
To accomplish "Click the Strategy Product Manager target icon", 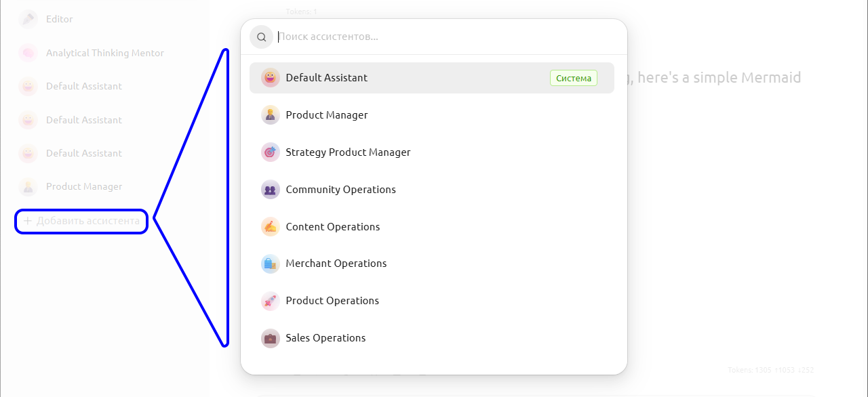I will point(270,152).
